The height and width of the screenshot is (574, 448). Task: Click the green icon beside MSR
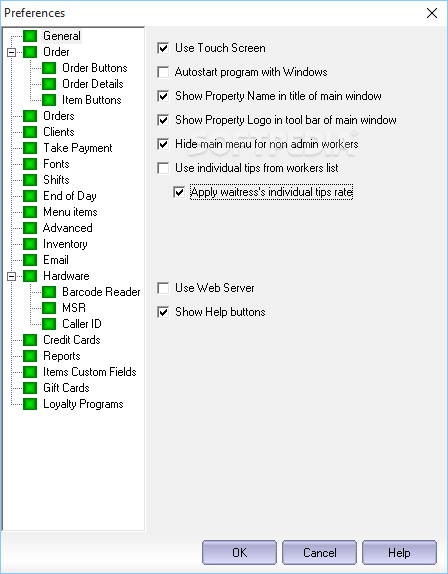49,308
